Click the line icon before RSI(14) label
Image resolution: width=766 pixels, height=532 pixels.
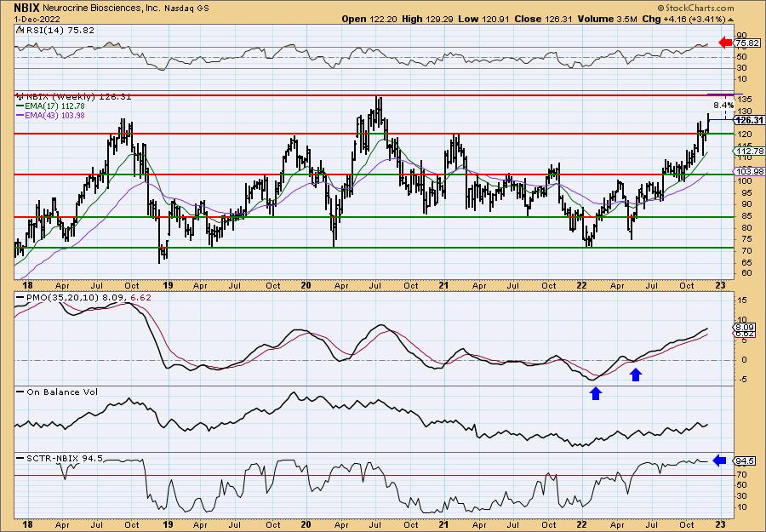tap(20, 30)
